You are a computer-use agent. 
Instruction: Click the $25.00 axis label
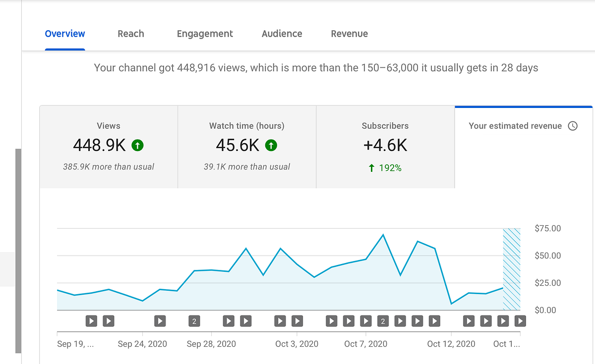pyautogui.click(x=548, y=283)
